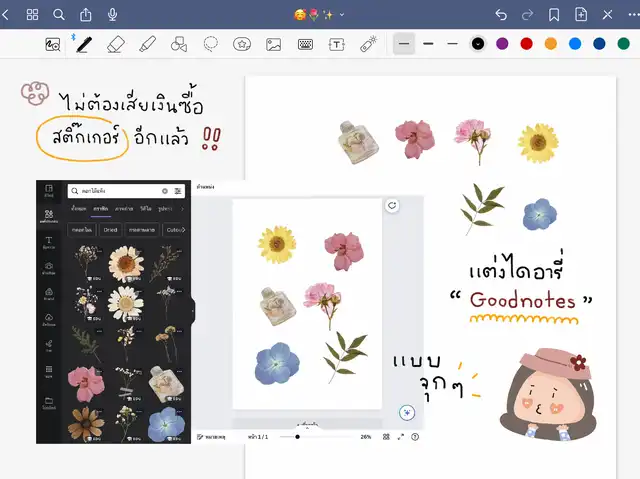Image resolution: width=640 pixels, height=479 pixels.
Task: Open the Elements sticker tool
Action: coord(242,44)
